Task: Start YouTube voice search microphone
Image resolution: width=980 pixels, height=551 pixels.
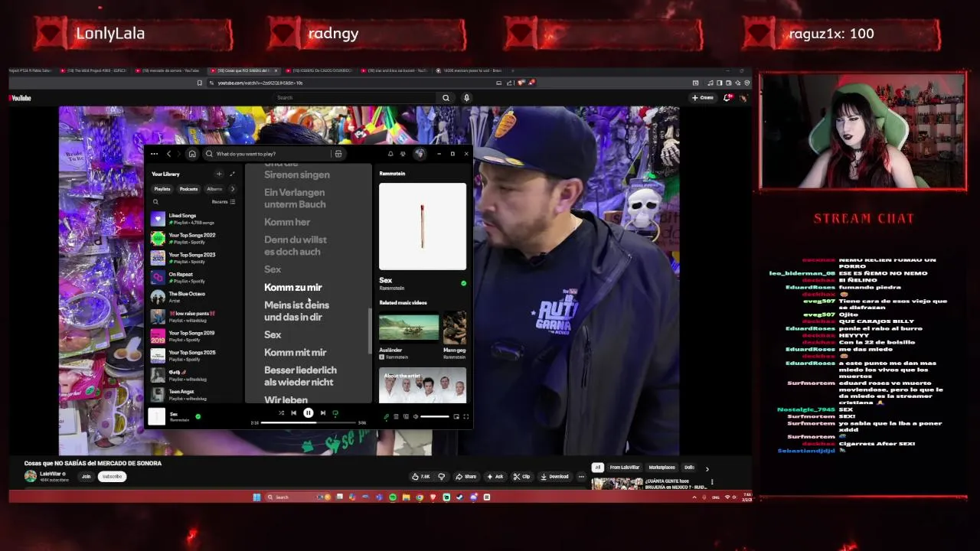Action: (466, 98)
